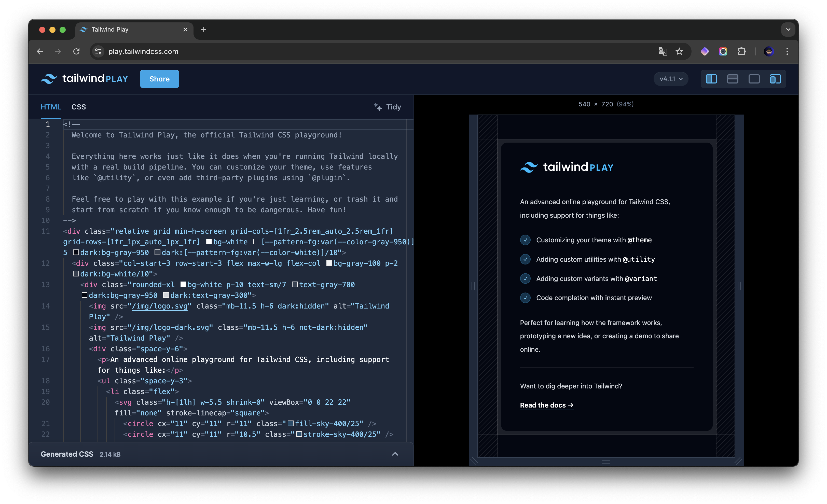Click the stroke-sky-400/25 color swatch
The height and width of the screenshot is (504, 827).
[x=299, y=434]
